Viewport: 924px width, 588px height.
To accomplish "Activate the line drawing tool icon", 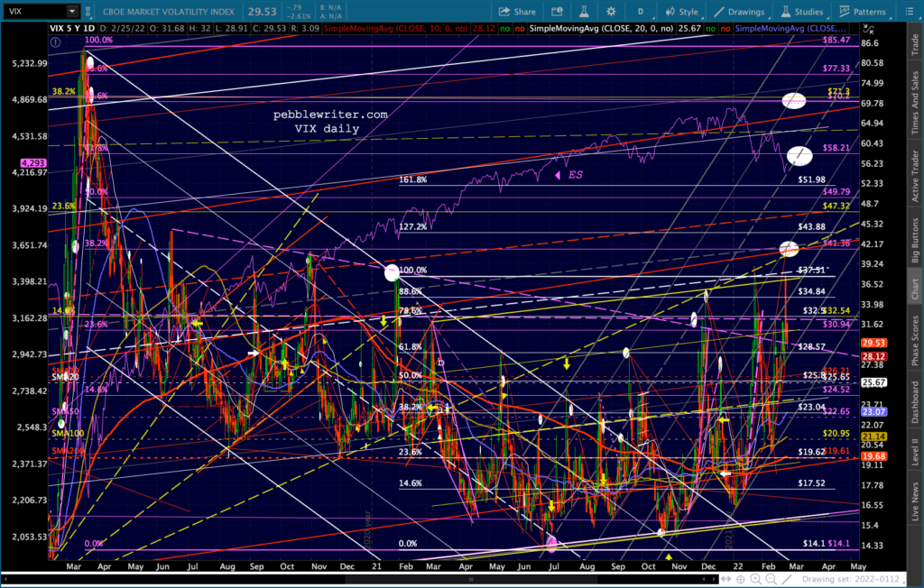I will (786, 579).
